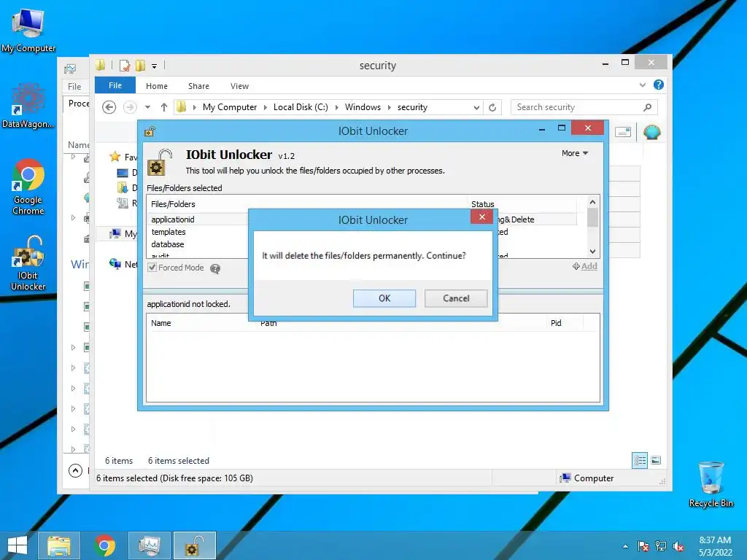This screenshot has height=560, width=747.
Task: Expand the ribbon chevron
Action: point(643,85)
